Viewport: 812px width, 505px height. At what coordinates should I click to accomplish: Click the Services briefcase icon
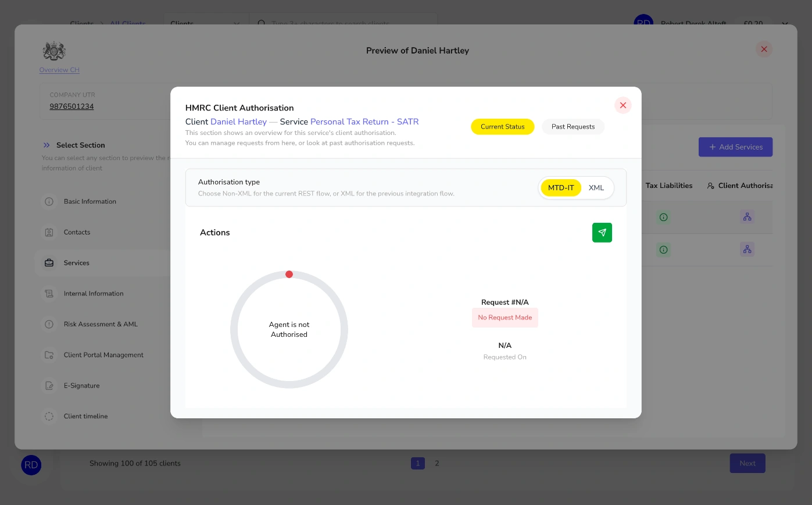pos(49,263)
